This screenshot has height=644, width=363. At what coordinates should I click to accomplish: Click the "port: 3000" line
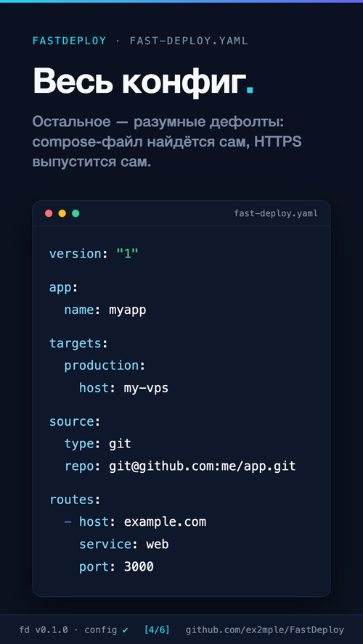click(x=116, y=567)
